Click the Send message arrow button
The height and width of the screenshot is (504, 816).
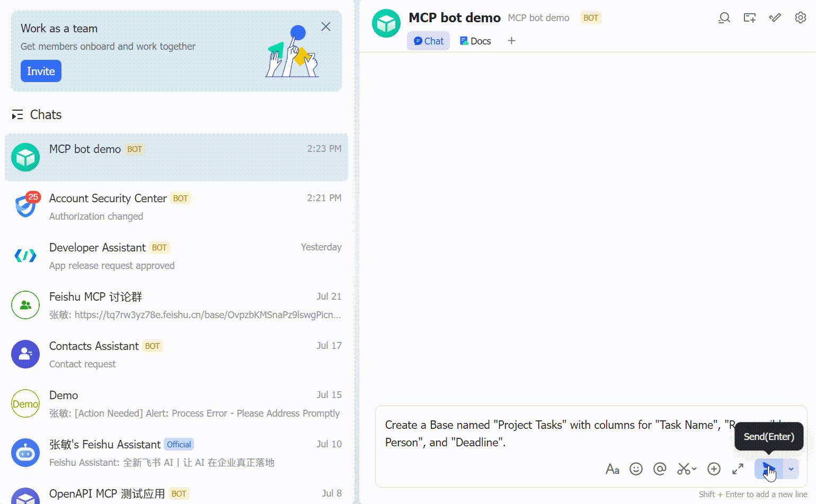click(x=768, y=469)
